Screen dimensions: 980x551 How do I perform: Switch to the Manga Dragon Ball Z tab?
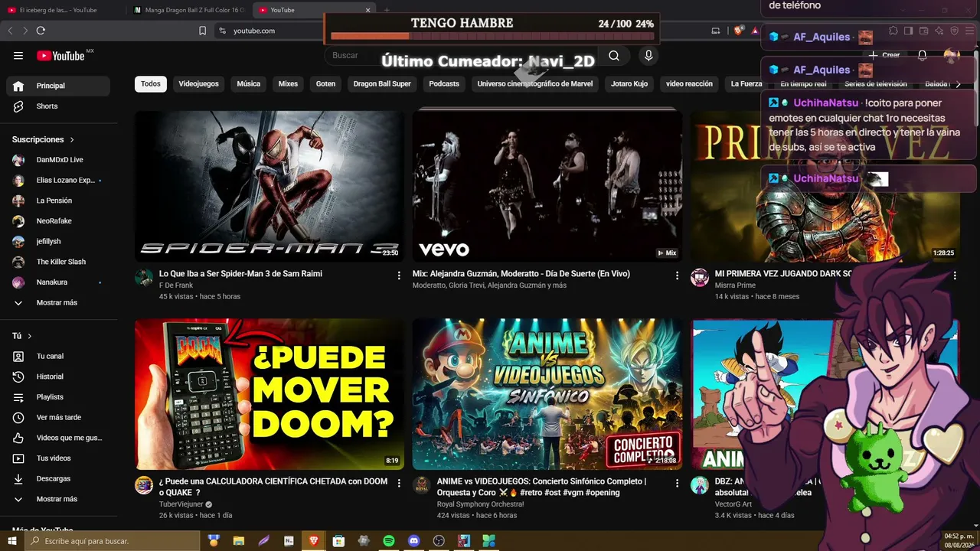[188, 10]
